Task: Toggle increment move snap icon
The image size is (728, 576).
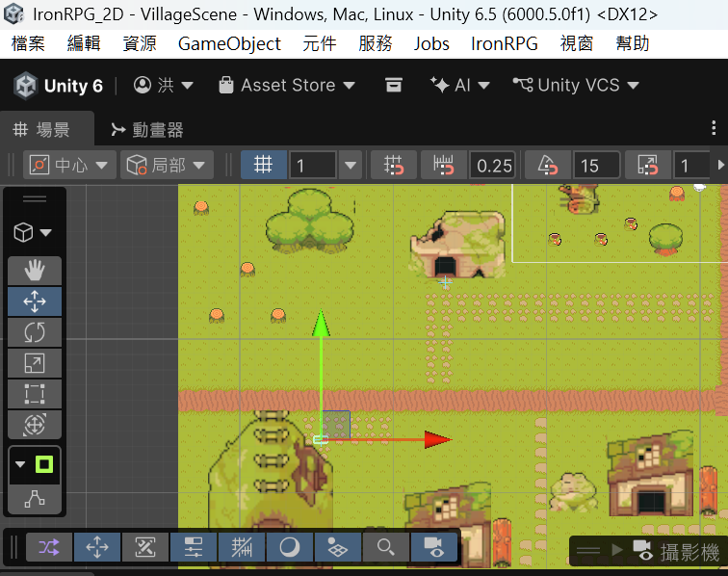Action: tap(443, 165)
